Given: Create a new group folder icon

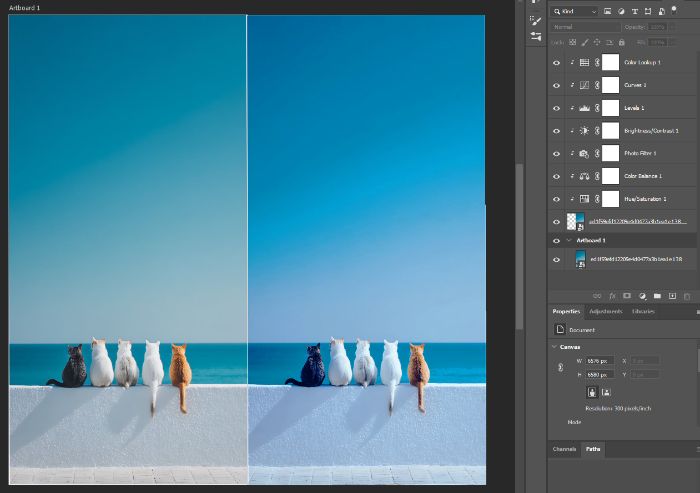Looking at the screenshot, I should point(657,296).
